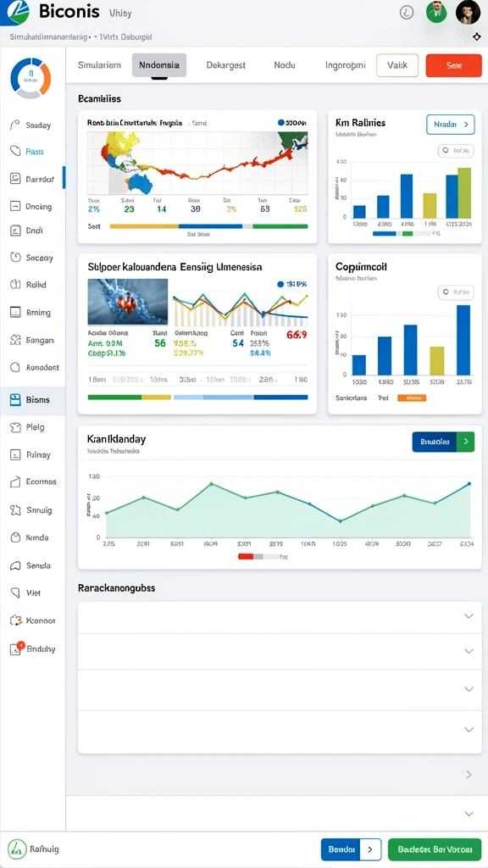Click the Nradar button in Km Ralinies

(451, 125)
